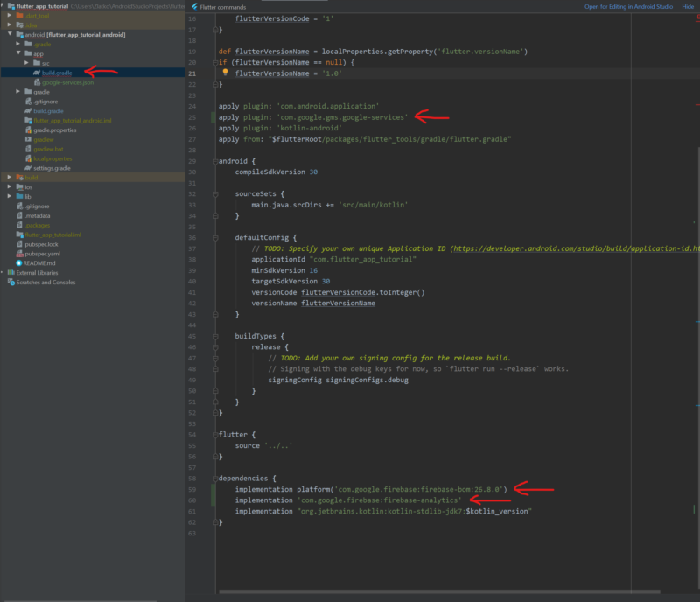Open pubspec.yaml file
Viewport: 700px width, 602px height.
(42, 254)
